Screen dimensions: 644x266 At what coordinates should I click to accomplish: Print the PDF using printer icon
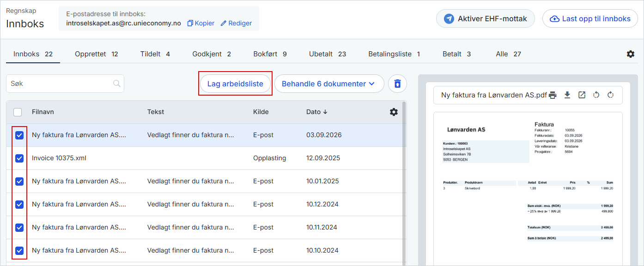pyautogui.click(x=553, y=95)
